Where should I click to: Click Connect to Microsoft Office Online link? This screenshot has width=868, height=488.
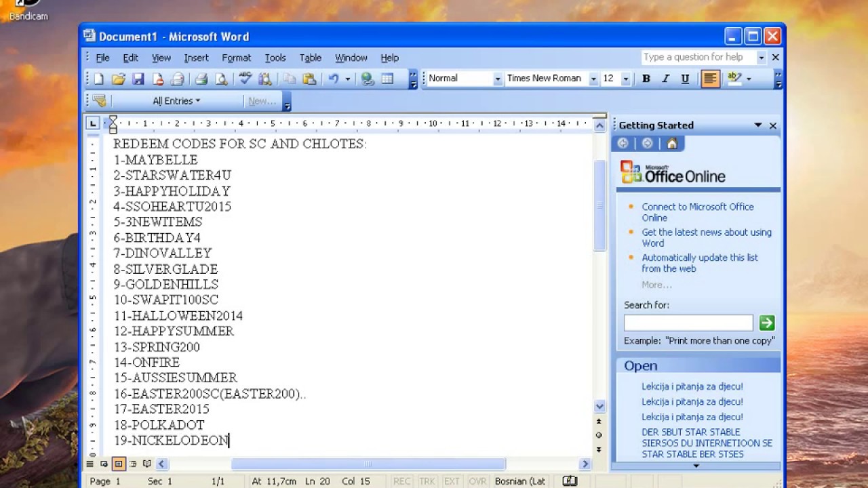(x=698, y=212)
